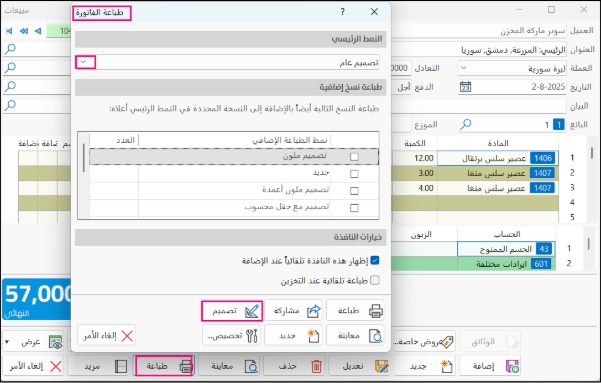Check the تصميم ملون print style

coord(354,156)
